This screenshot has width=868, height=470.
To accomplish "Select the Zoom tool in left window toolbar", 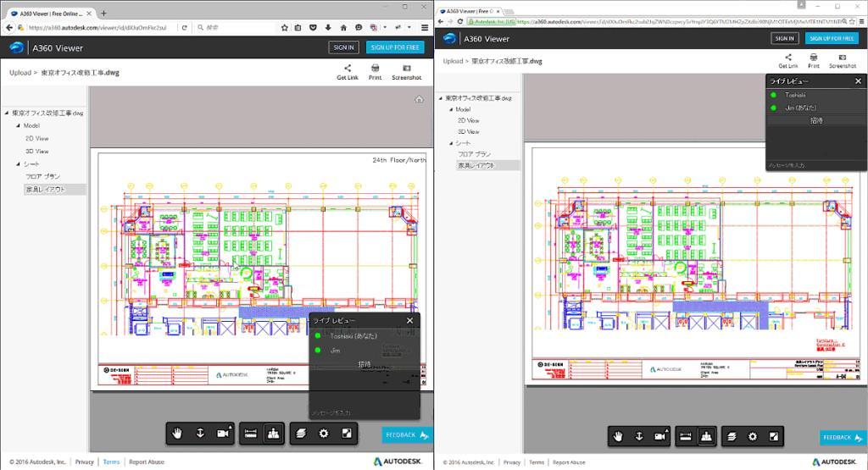I will pyautogui.click(x=200, y=434).
